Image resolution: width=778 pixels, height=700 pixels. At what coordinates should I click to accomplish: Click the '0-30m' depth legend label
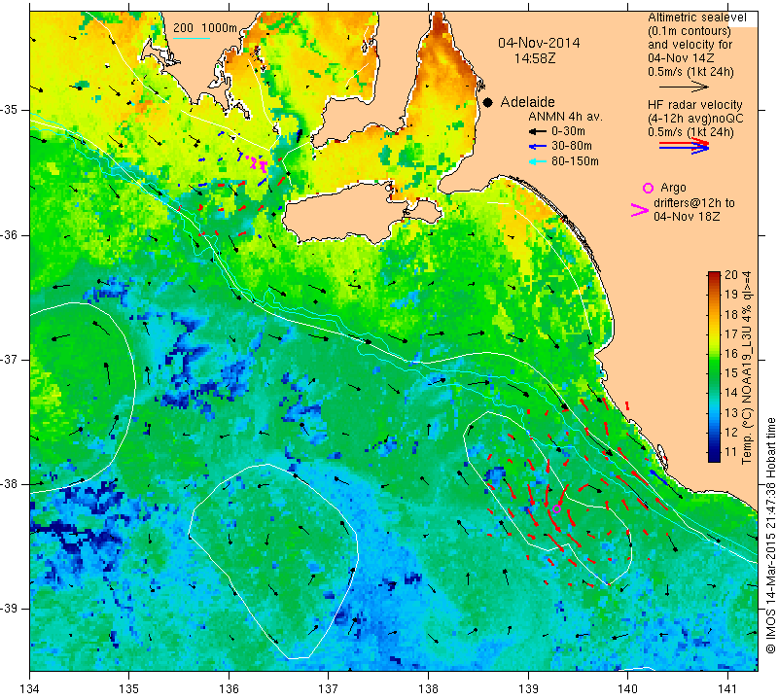tap(568, 131)
